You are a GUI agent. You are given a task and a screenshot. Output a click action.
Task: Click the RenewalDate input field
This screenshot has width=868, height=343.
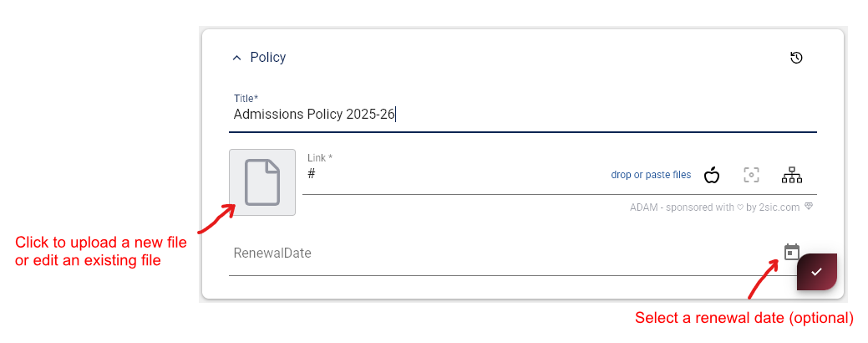pyautogui.click(x=501, y=253)
